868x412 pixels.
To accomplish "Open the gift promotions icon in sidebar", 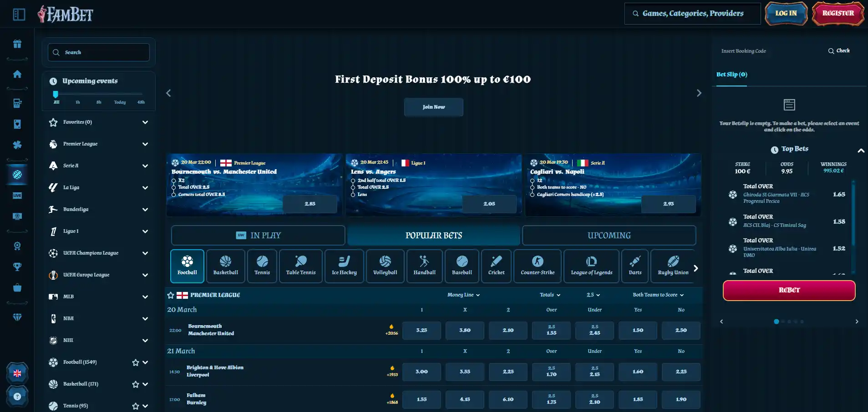I will [x=17, y=44].
